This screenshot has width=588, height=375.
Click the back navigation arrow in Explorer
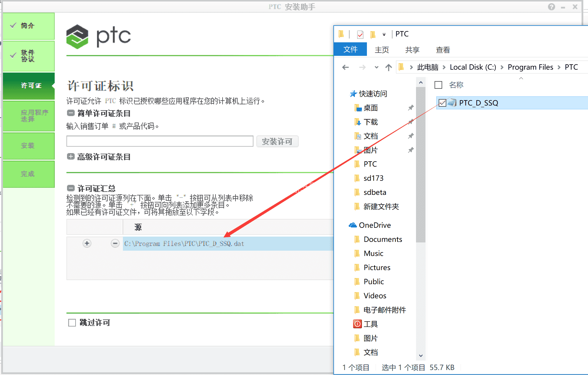(x=345, y=67)
